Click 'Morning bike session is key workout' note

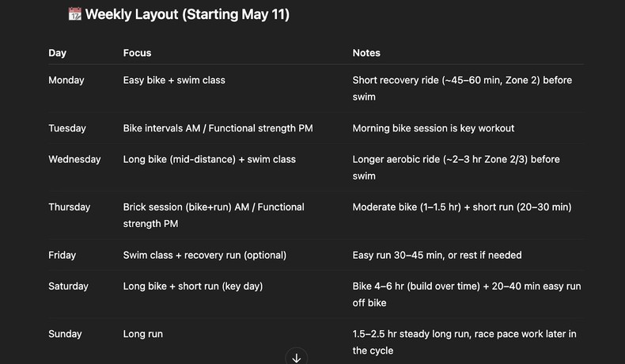(434, 128)
